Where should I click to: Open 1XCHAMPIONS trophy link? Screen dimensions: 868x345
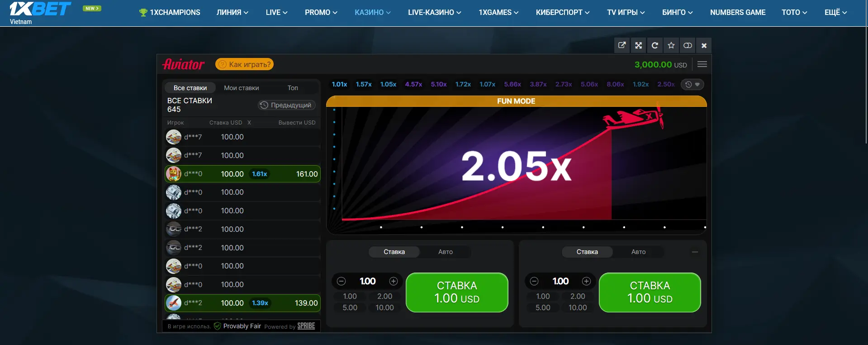(170, 13)
